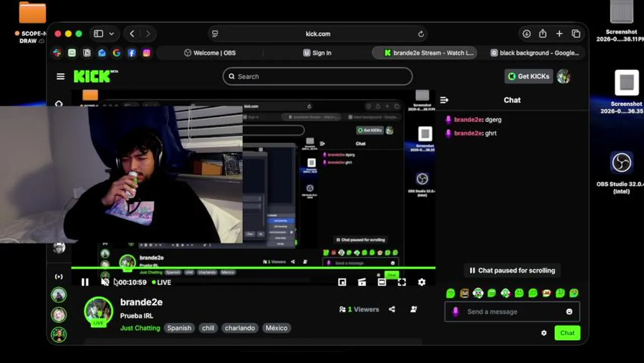Click the Send a message field

[x=512, y=312]
